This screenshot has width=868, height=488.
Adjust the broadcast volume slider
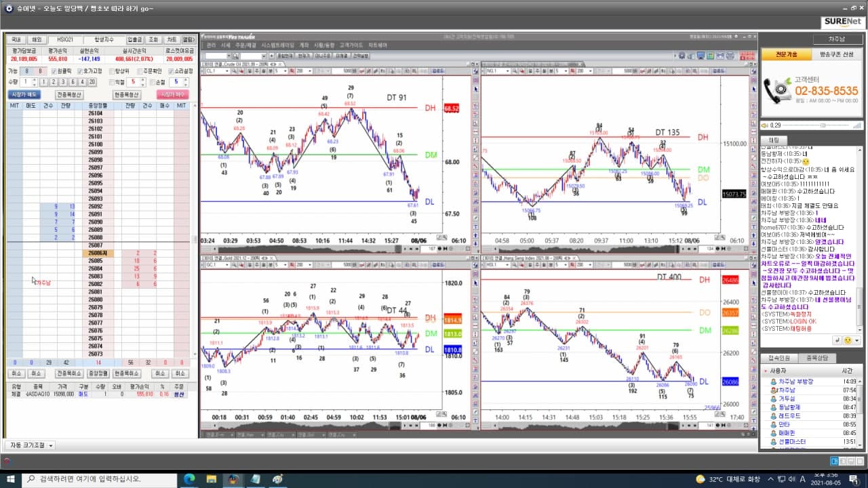(823, 125)
